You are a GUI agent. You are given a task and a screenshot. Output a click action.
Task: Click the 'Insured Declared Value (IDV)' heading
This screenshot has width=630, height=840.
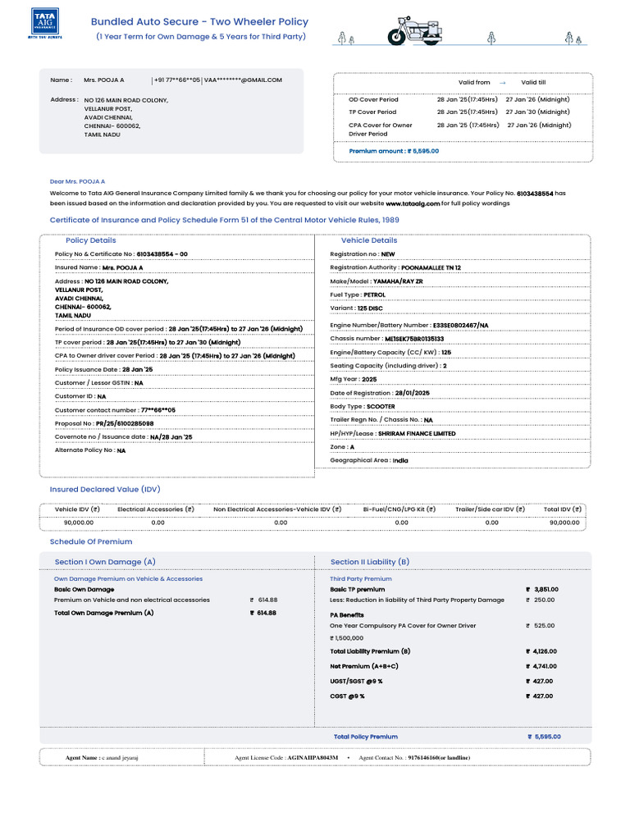(x=105, y=490)
